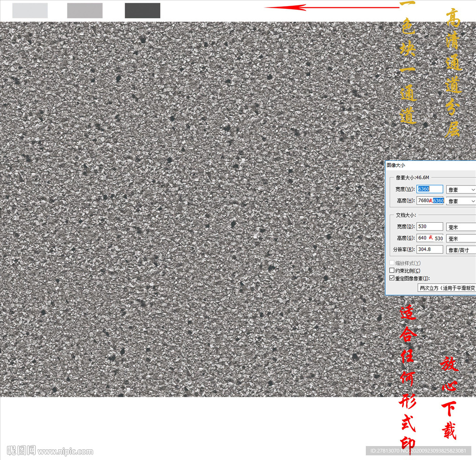
Task: Open the pixel height unit dropdown
Action: point(461,201)
